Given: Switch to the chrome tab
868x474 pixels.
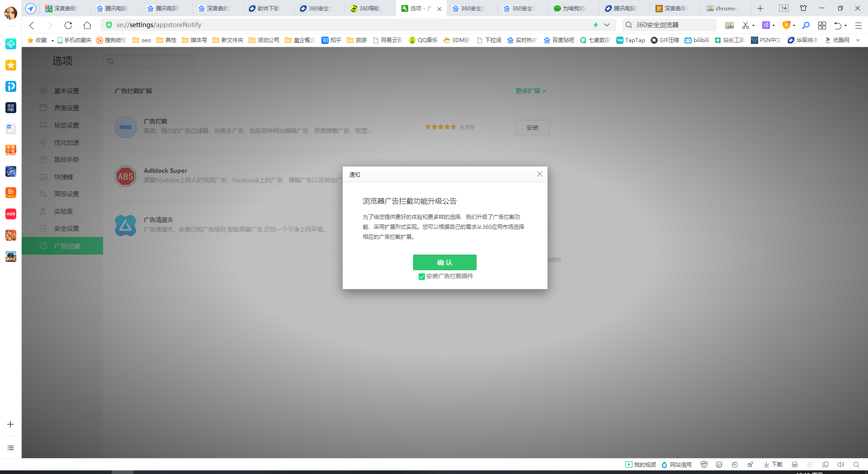Looking at the screenshot, I should point(726,8).
